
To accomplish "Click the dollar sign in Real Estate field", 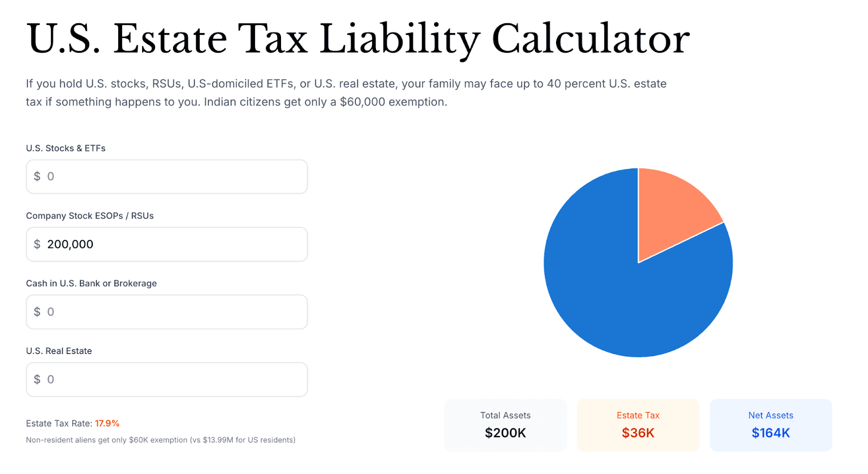I will click(37, 380).
